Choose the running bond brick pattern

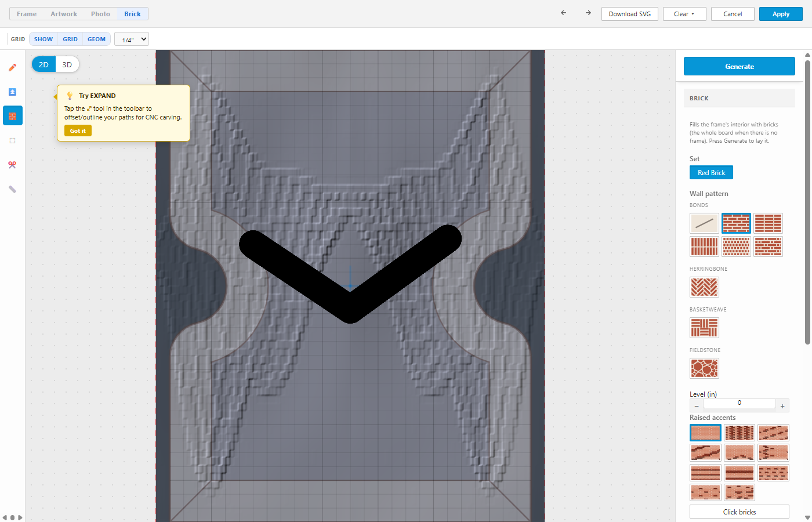[736, 223]
